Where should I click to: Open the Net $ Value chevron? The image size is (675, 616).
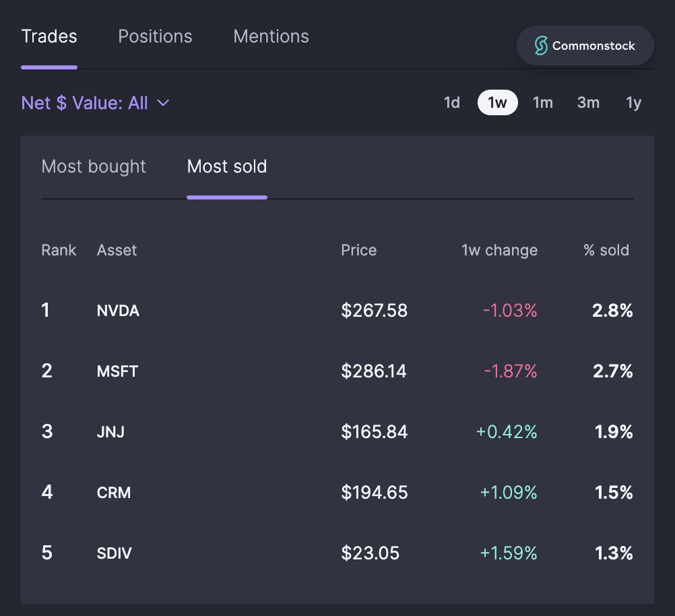pyautogui.click(x=162, y=102)
